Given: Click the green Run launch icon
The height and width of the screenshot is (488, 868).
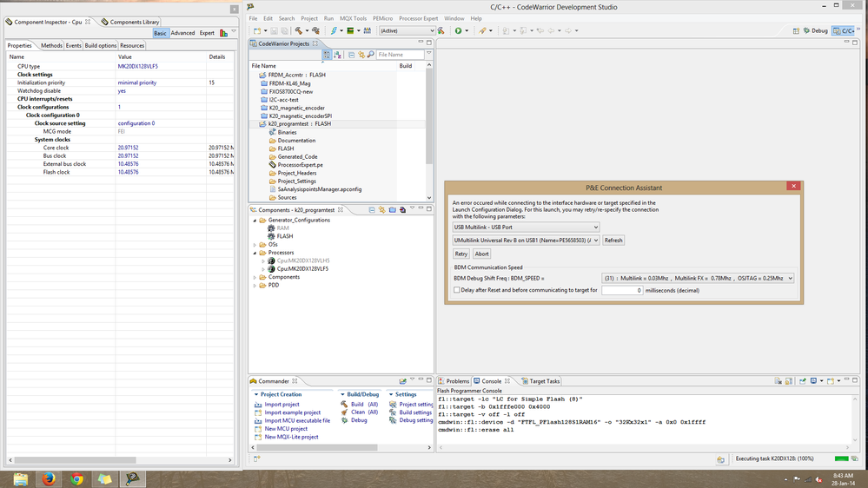Looking at the screenshot, I should point(459,31).
